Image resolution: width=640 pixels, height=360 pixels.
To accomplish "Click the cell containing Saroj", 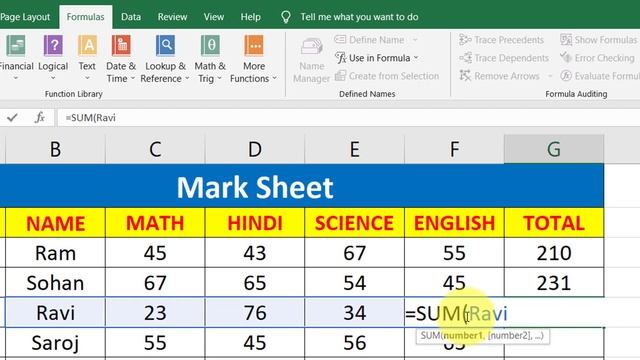I will tap(56, 343).
